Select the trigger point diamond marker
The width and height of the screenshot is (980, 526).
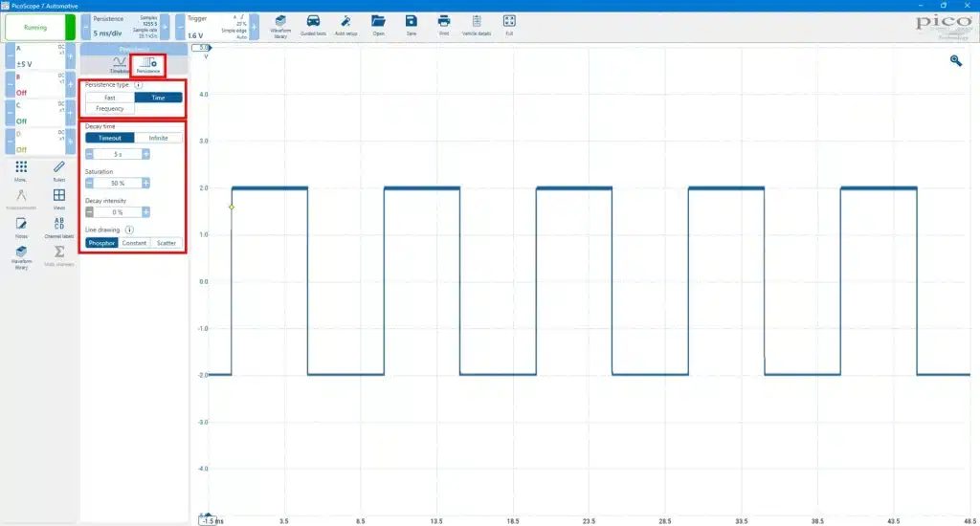(x=232, y=207)
